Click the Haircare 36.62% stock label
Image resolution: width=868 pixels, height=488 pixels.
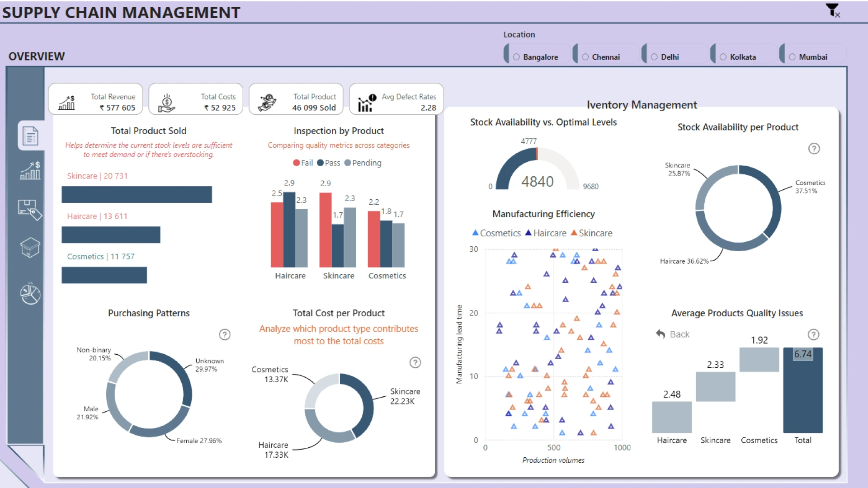(x=684, y=261)
